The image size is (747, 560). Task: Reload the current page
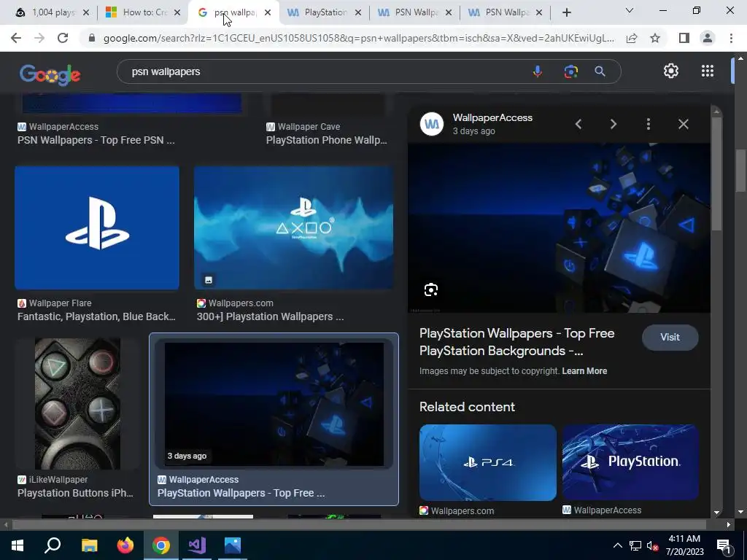(63, 38)
